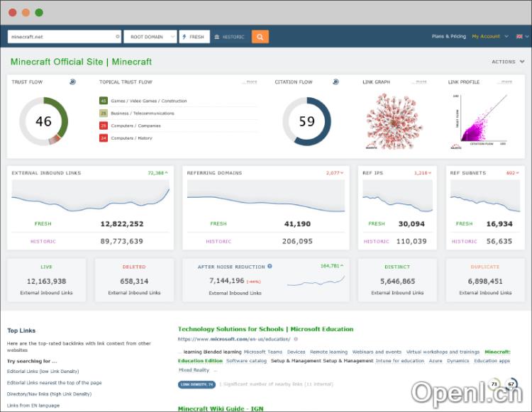Expand the Actions menu
This screenshot has height=412, width=532.
pyautogui.click(x=507, y=62)
